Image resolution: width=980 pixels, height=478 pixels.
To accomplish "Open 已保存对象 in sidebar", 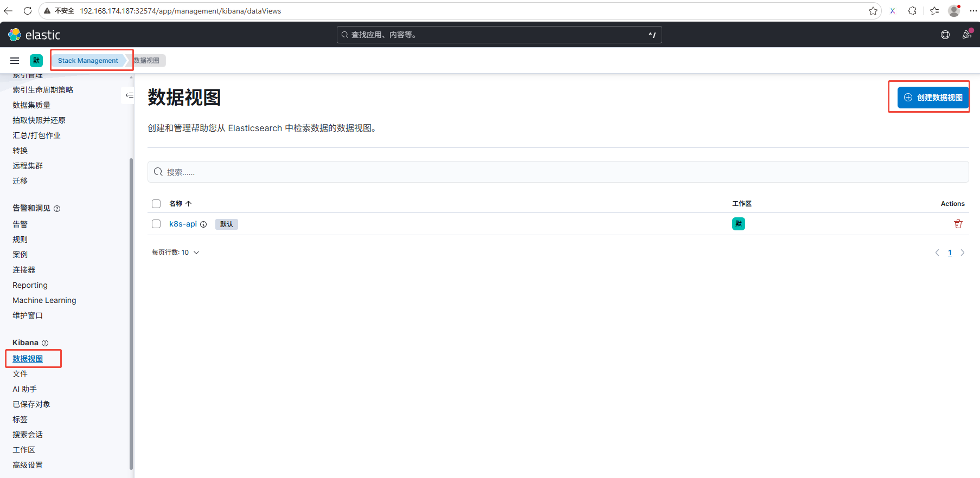I will point(31,404).
